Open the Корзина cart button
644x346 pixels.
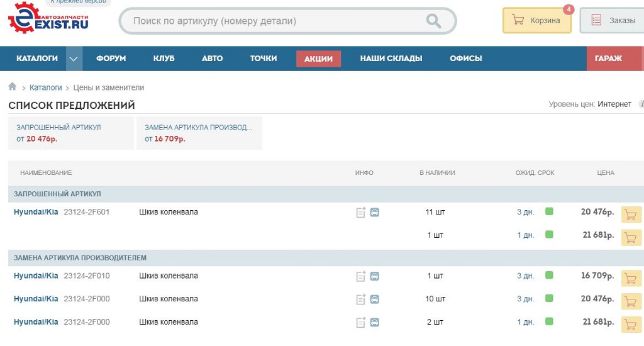[x=536, y=21]
